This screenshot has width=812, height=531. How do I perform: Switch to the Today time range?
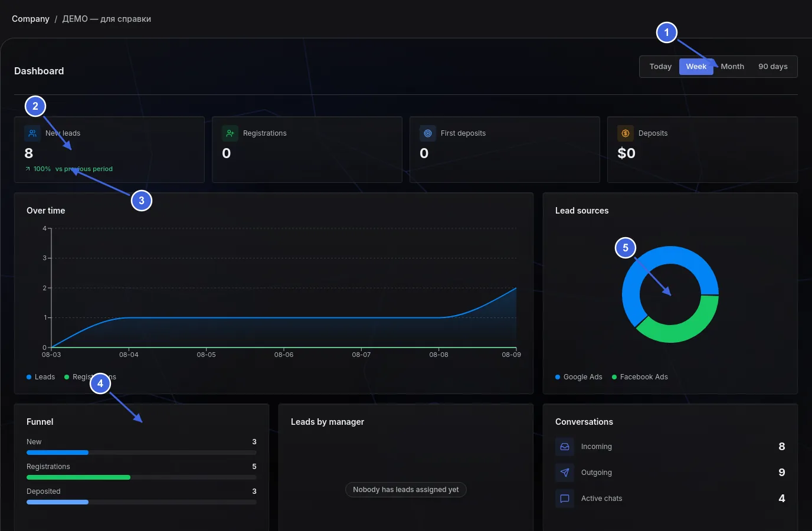click(x=660, y=67)
